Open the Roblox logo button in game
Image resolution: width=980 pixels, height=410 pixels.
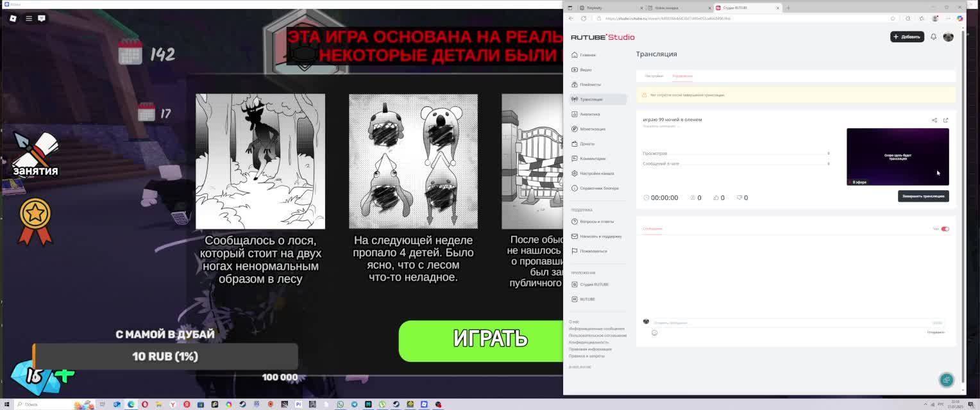[13, 18]
